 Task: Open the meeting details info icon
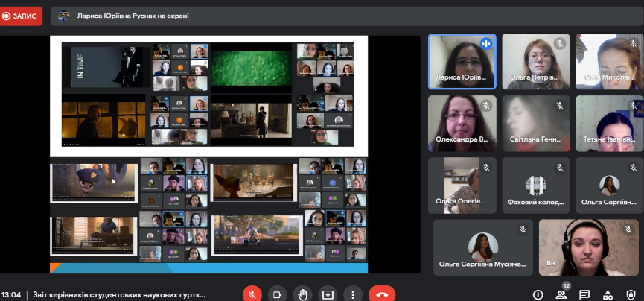coord(538,294)
